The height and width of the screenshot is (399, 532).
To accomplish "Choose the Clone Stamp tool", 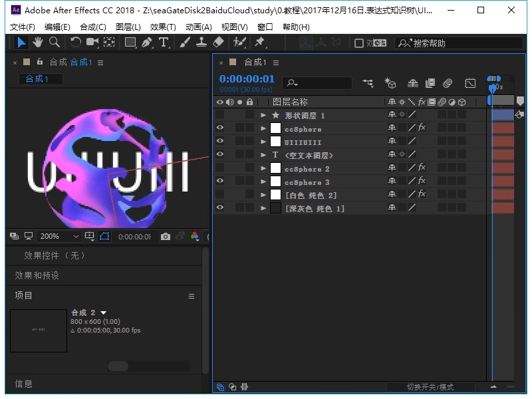I will [202, 43].
